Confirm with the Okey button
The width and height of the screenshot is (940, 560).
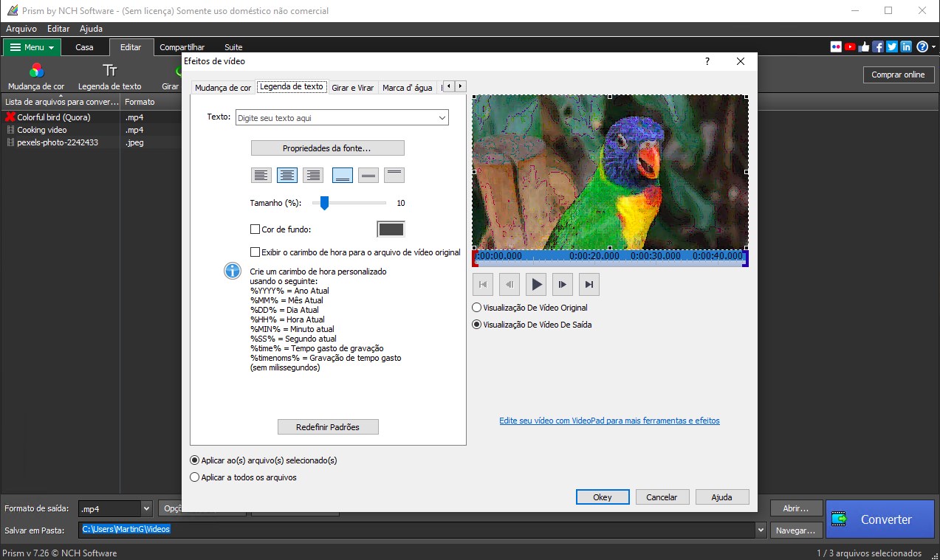pos(603,497)
